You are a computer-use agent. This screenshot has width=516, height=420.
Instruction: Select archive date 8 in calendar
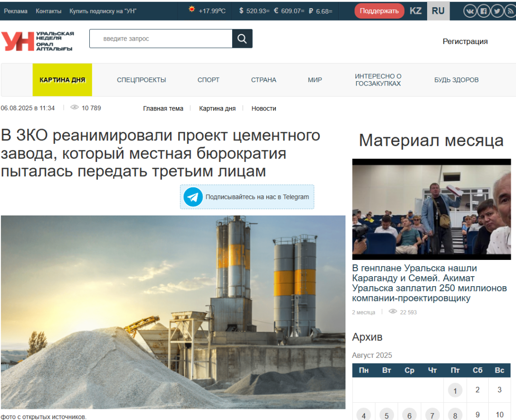pyautogui.click(x=455, y=415)
